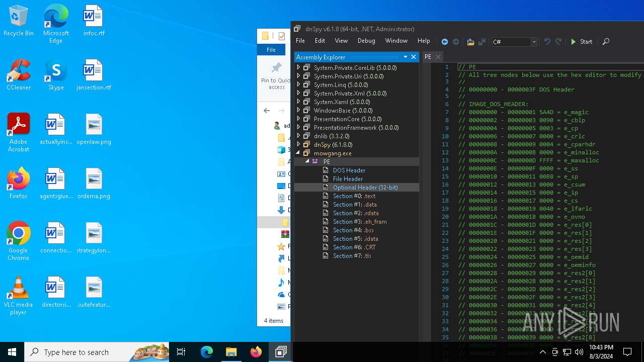Open VLC media player desktop shortcut
This screenshot has width=644, height=362.
tap(18, 296)
